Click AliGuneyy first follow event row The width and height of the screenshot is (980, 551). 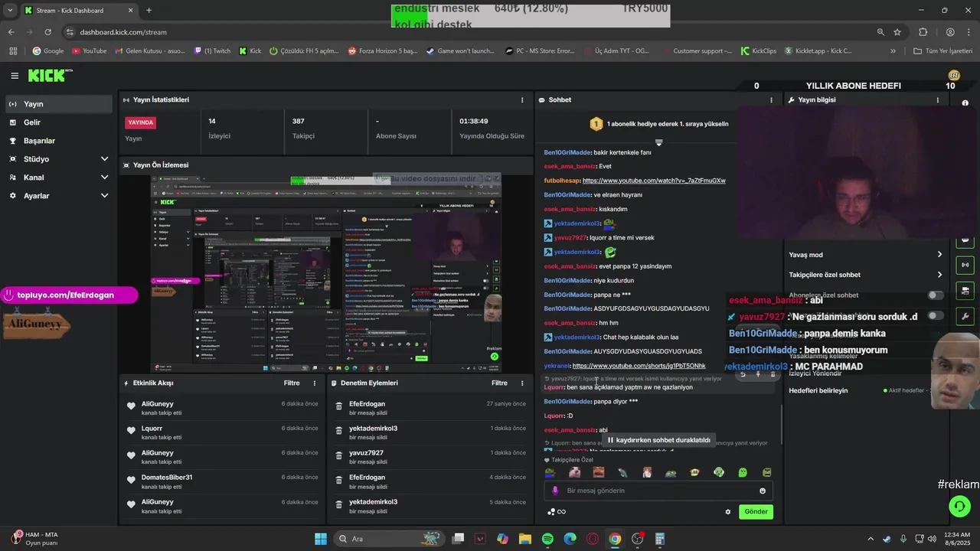[223, 408]
